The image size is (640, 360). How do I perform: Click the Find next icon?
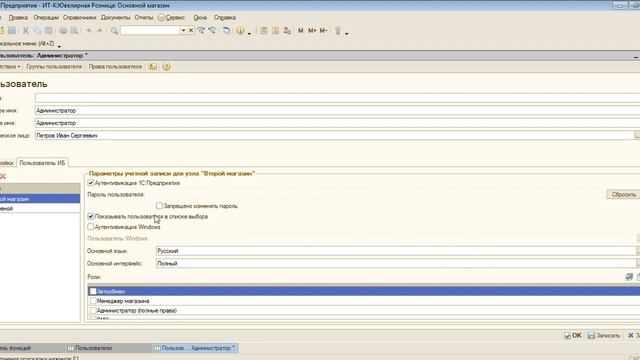pyautogui.click(x=201, y=31)
